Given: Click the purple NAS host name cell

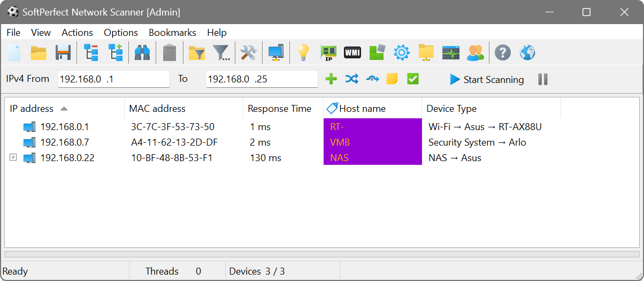Looking at the screenshot, I should click(372, 157).
